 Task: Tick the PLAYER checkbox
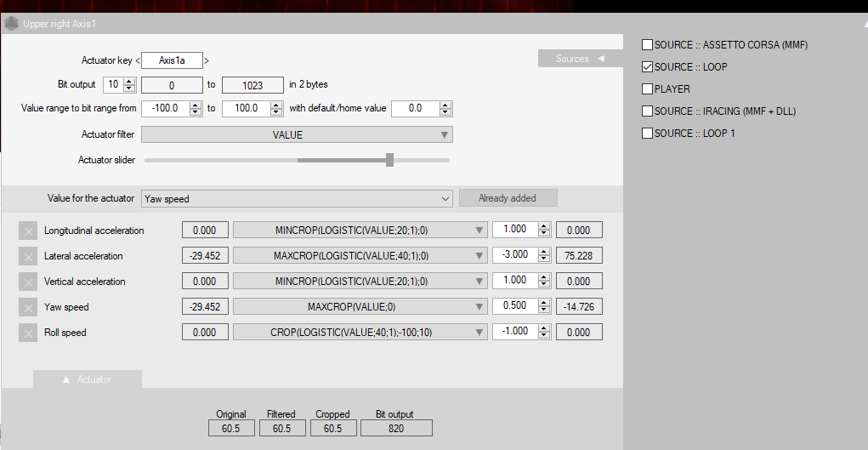tap(647, 89)
